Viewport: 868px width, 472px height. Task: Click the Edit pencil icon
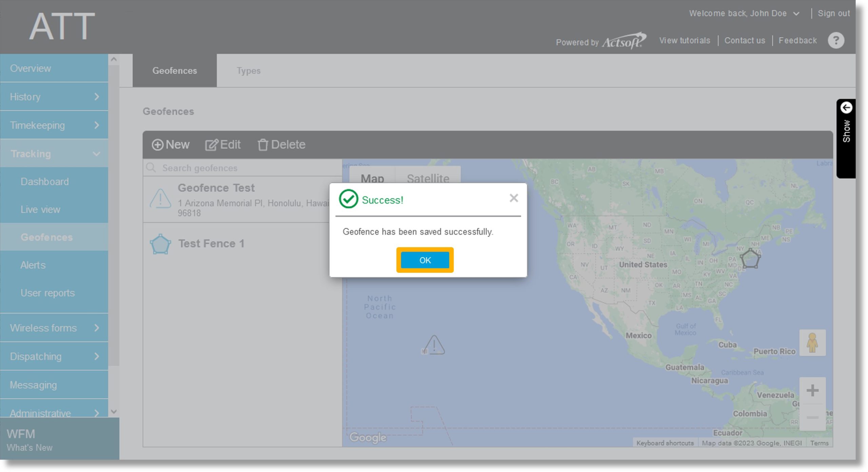211,145
